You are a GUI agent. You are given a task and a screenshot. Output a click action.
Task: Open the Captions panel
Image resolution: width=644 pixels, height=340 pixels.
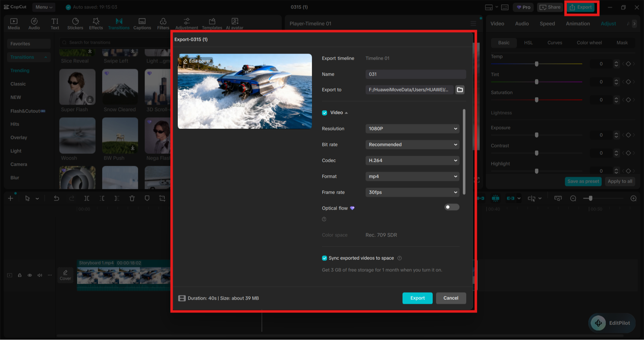click(142, 24)
